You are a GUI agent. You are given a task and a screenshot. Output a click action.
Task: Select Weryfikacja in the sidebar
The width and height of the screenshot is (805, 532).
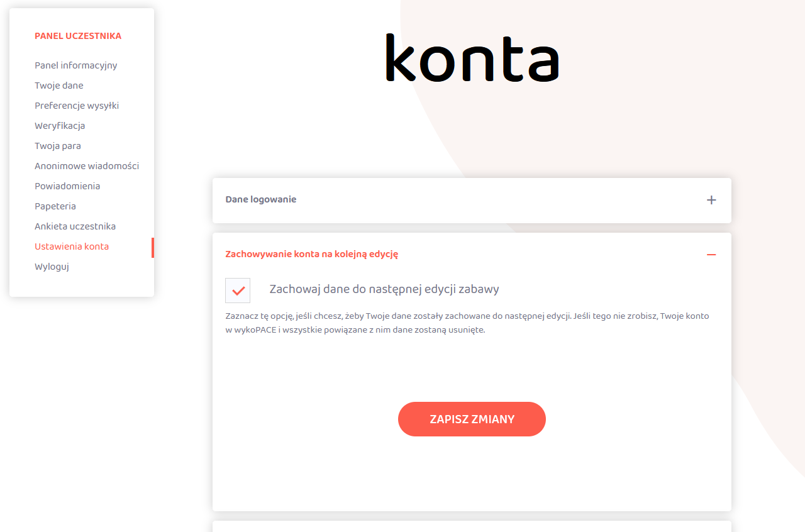pyautogui.click(x=60, y=126)
